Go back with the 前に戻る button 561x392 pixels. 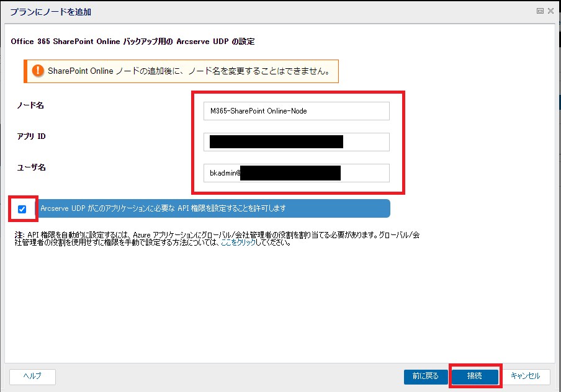click(425, 376)
